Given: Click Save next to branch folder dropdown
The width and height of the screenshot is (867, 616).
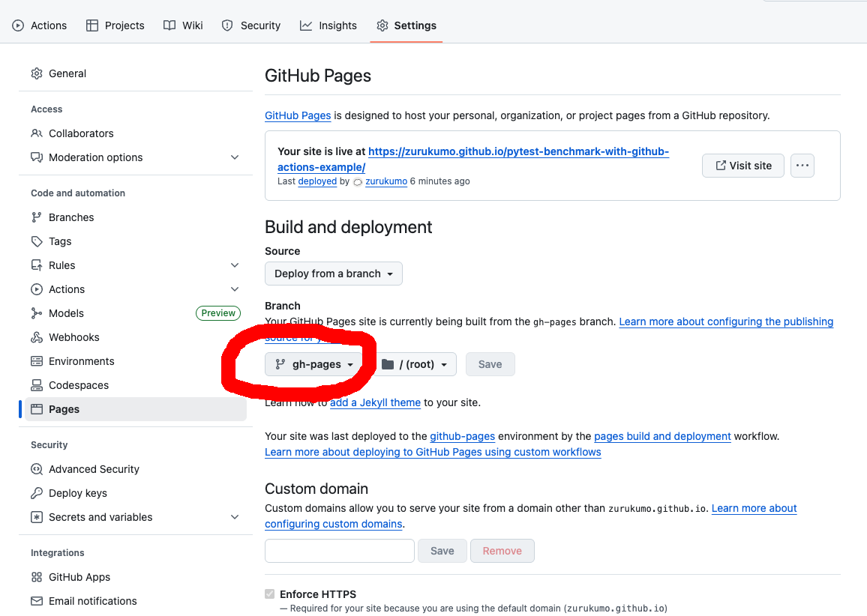Looking at the screenshot, I should point(490,365).
